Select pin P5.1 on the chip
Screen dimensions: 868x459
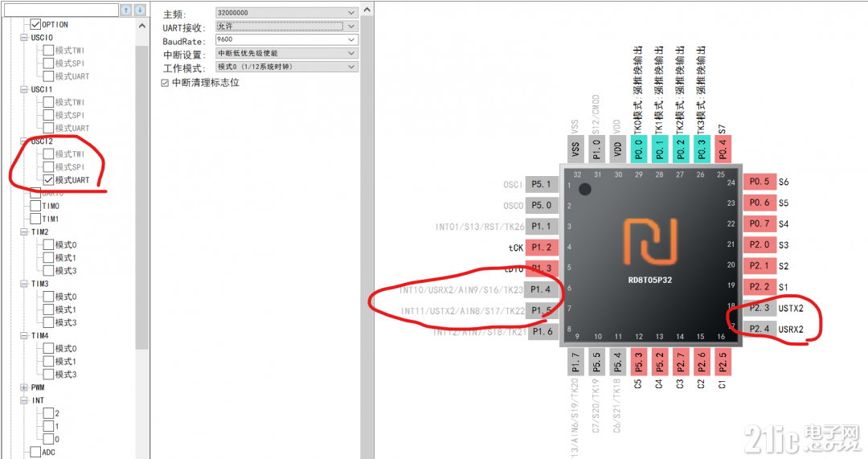pos(542,184)
